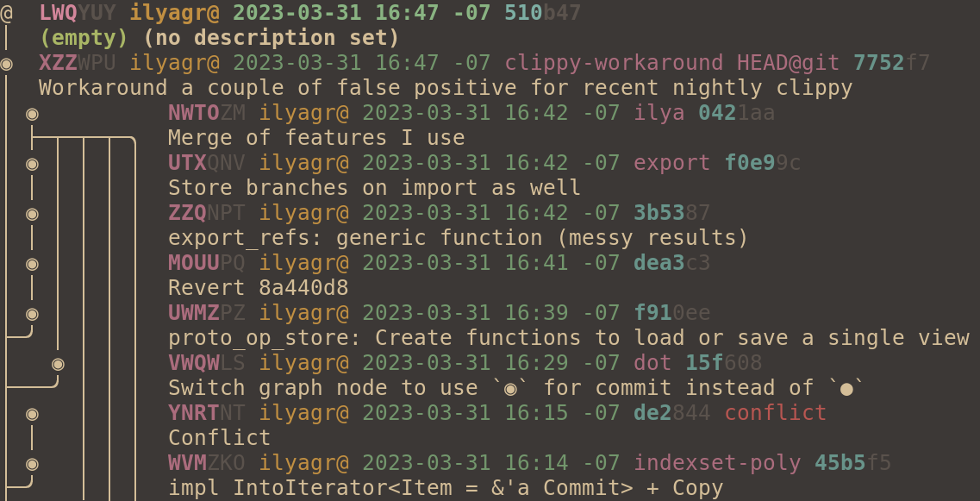The height and width of the screenshot is (501, 980).
Task: Click the timestamp on the UTXQNV line
Action: pyautogui.click(x=490, y=163)
